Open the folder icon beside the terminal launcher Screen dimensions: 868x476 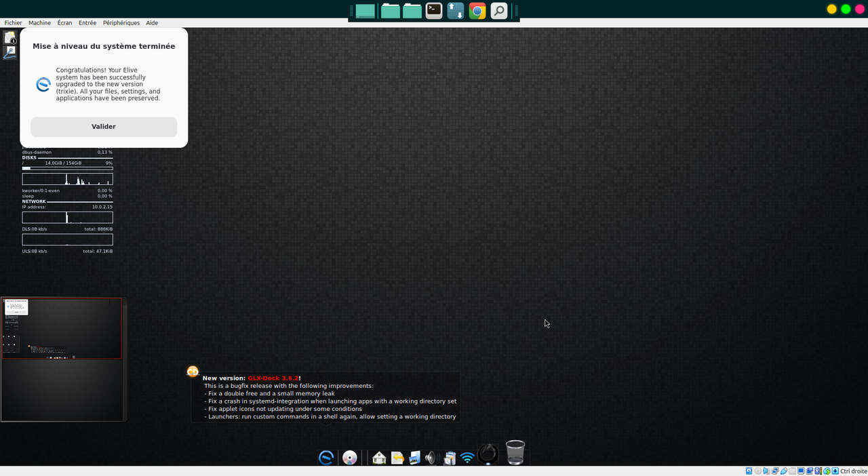412,11
